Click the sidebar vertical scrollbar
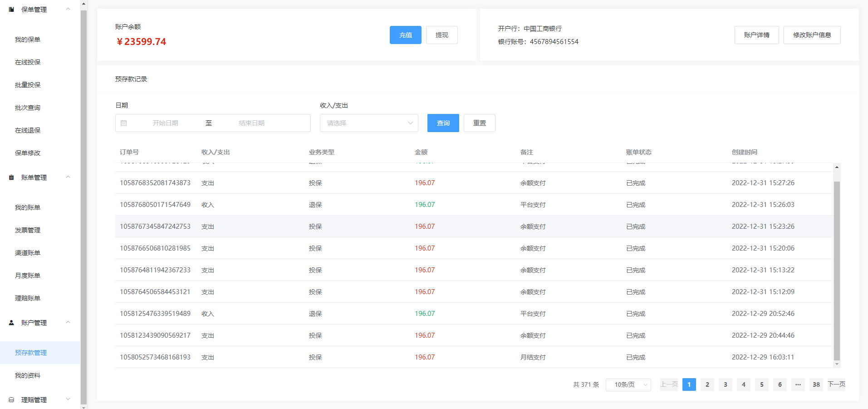Screen dimensions: 868x409 [x=83, y=207]
